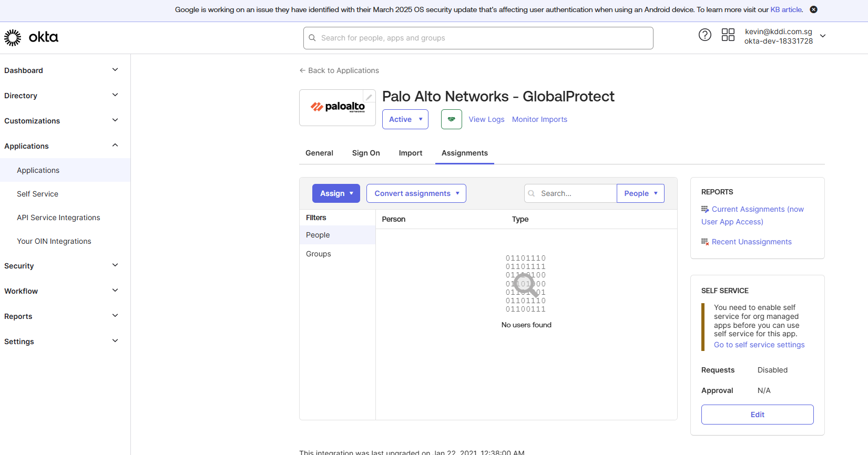Click the green handshake provisioning icon
The height and width of the screenshot is (455, 868).
[451, 119]
